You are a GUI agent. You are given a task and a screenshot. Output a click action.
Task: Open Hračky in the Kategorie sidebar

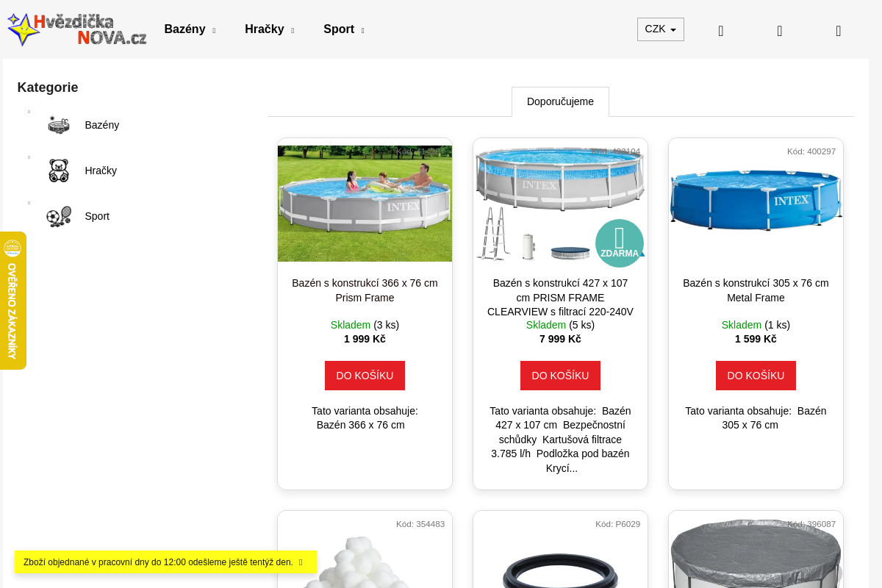[101, 171]
